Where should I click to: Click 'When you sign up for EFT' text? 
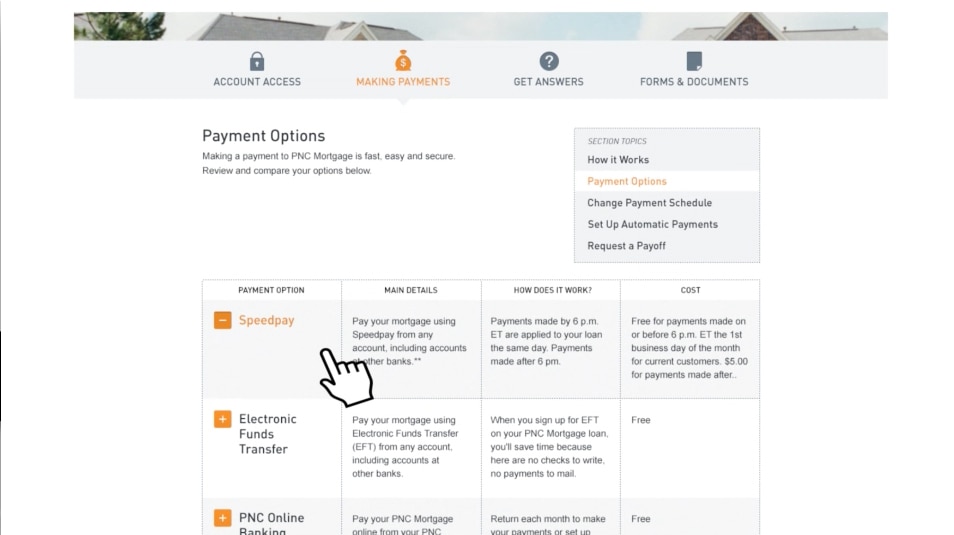coord(549,447)
